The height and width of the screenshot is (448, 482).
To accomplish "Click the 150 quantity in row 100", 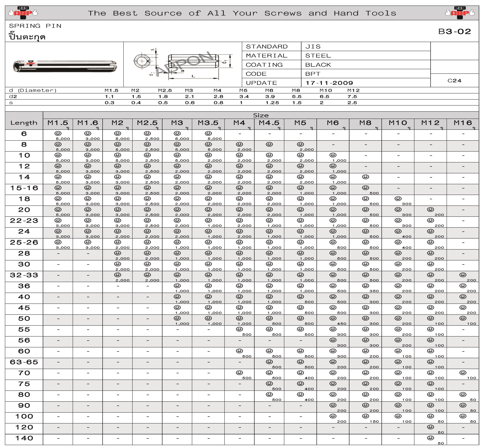I will 374,422.
